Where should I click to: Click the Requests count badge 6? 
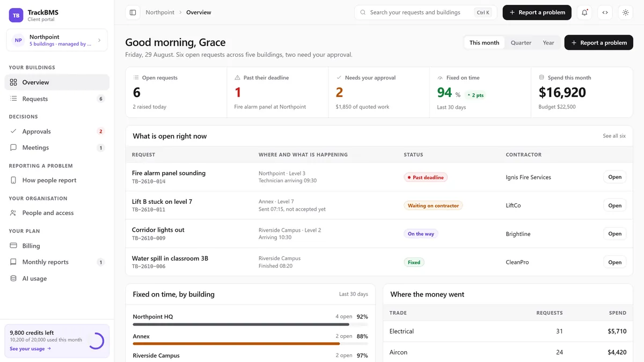pyautogui.click(x=100, y=99)
